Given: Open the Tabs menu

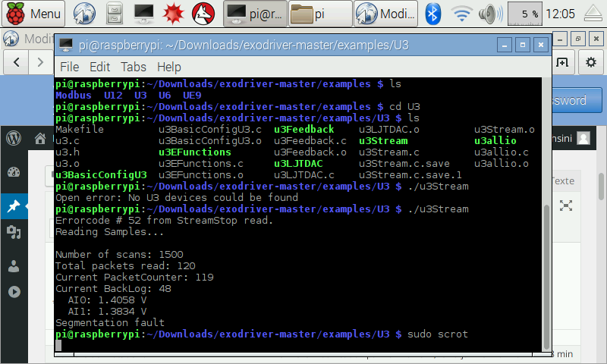Looking at the screenshot, I should pos(134,67).
